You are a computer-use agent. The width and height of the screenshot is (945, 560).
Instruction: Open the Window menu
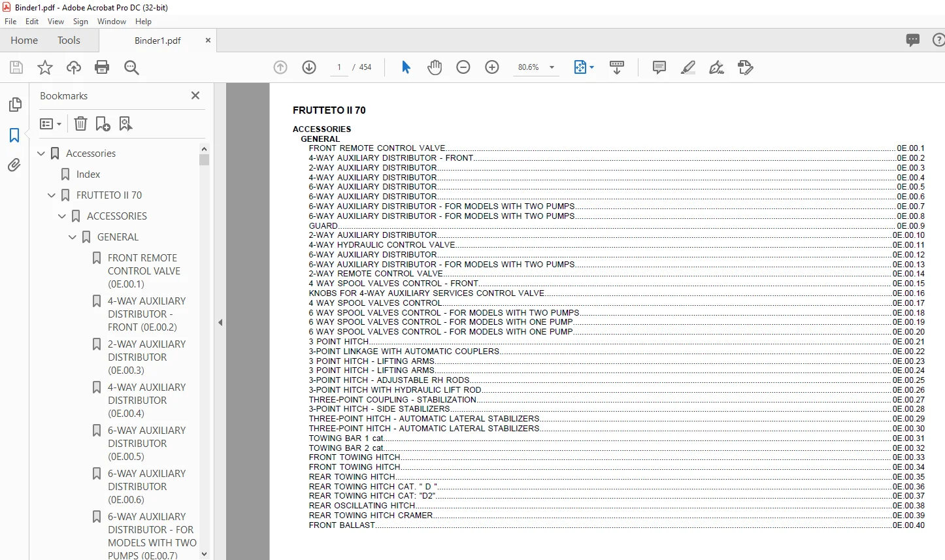point(112,22)
